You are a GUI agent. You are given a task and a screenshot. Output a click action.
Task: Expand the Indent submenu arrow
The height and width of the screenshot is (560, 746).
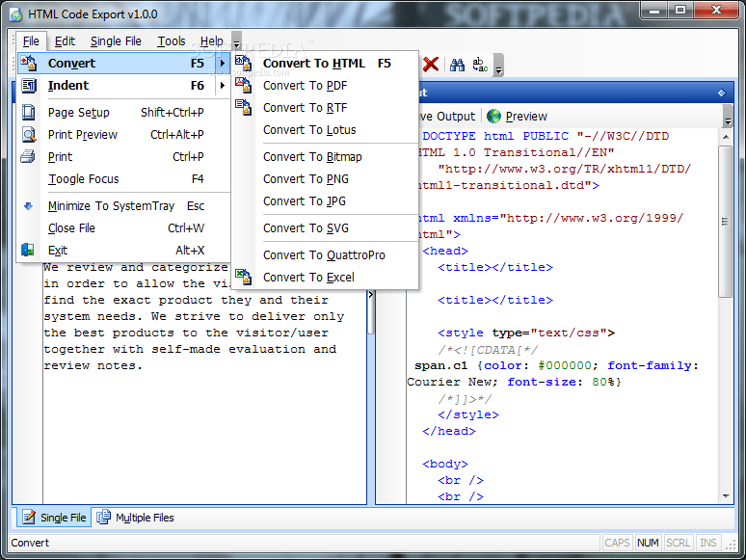(223, 86)
